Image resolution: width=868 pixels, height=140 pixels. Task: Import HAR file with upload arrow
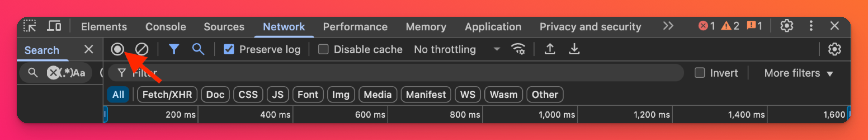point(549,49)
